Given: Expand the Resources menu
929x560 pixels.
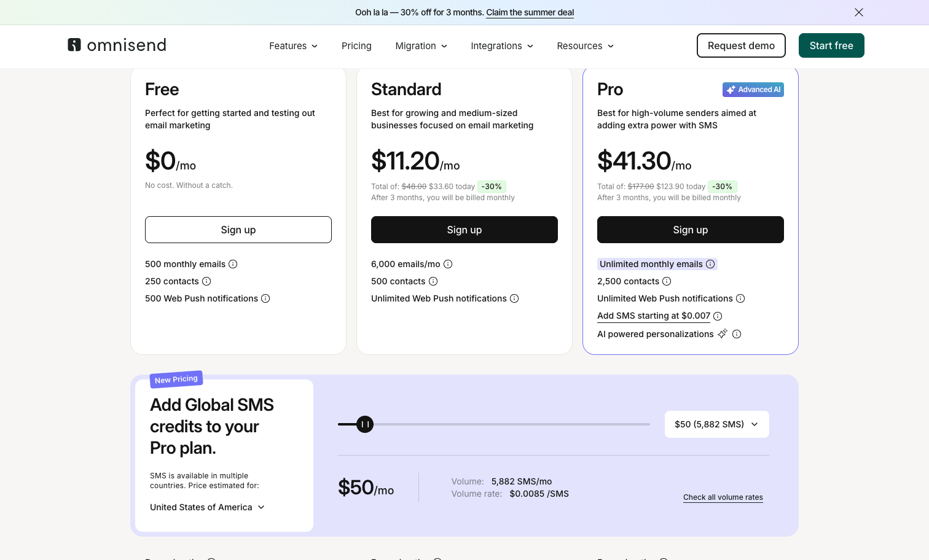Looking at the screenshot, I should pyautogui.click(x=586, y=46).
